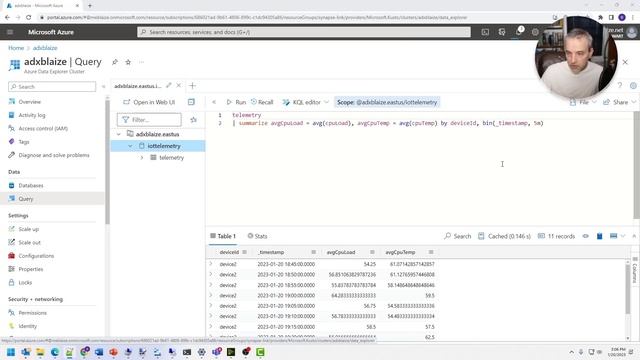Expand the telemetry table node

tap(142, 158)
